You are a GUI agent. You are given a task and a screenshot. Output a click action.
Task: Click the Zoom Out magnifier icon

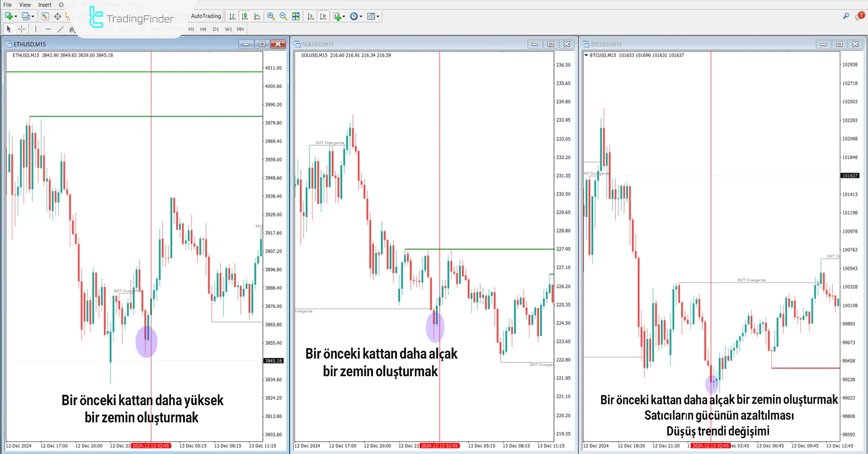coord(283,16)
